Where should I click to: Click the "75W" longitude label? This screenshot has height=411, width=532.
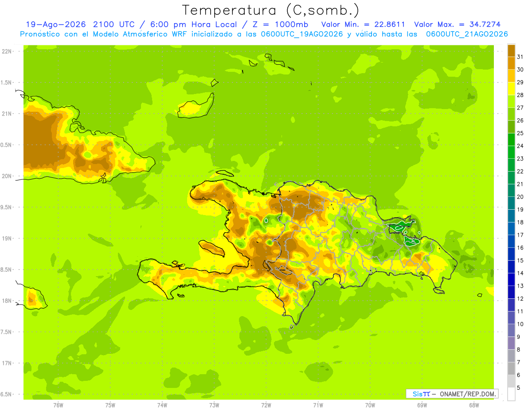(110, 405)
